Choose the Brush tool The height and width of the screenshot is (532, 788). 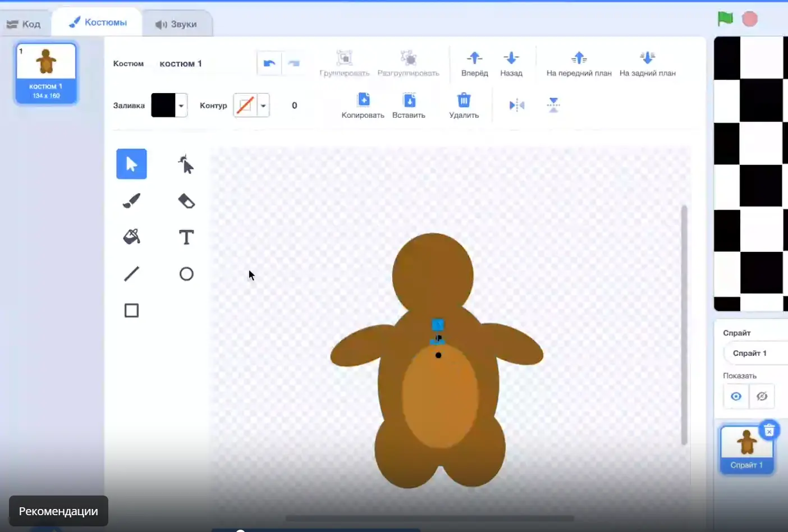coord(131,201)
